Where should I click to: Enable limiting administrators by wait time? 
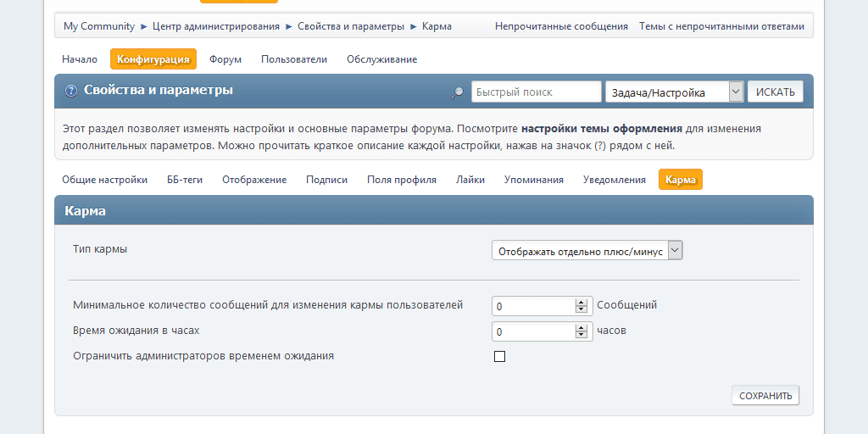[x=499, y=357]
